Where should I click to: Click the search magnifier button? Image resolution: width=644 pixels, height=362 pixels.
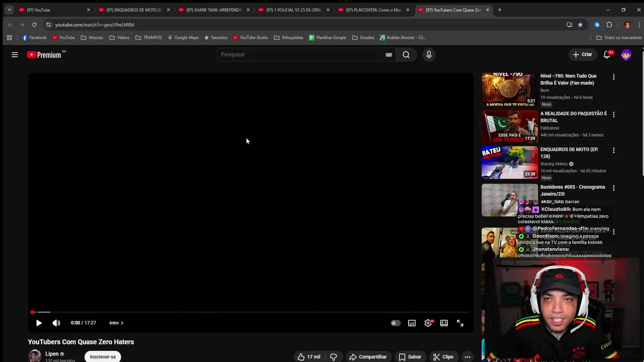[x=406, y=55]
